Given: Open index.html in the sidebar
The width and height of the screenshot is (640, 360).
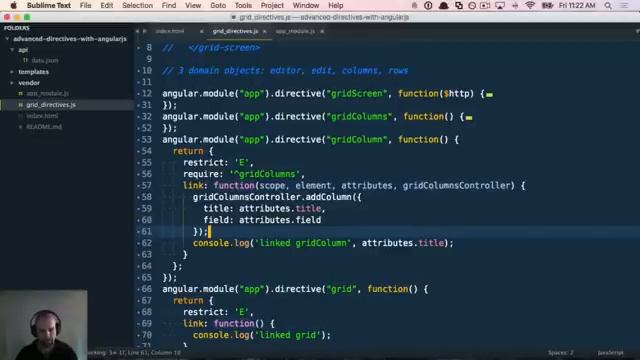Looking at the screenshot, I should coord(42,116).
